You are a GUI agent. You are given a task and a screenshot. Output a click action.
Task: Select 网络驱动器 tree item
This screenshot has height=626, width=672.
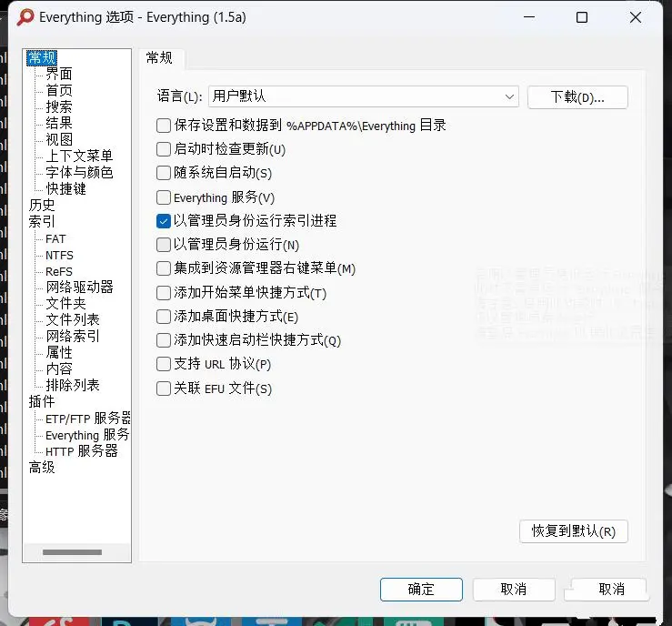[79, 287]
